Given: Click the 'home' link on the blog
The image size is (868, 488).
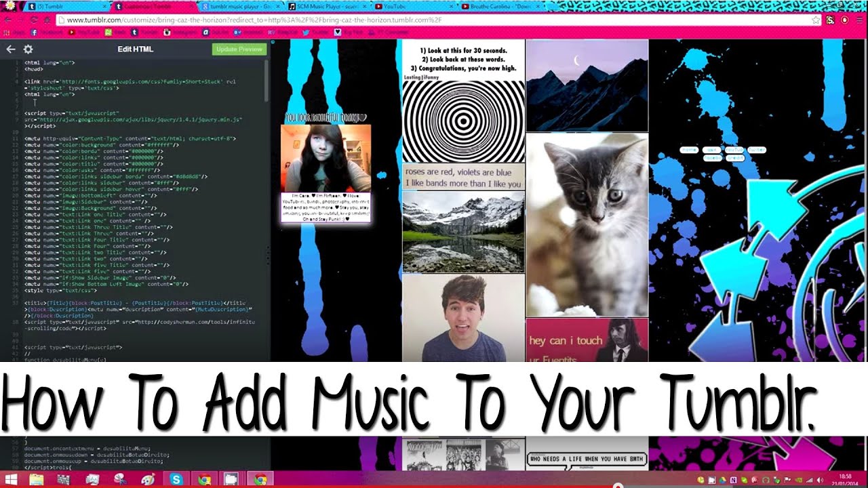Looking at the screenshot, I should [x=689, y=150].
